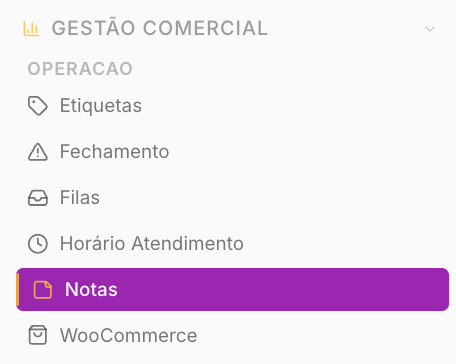Click the Horário Atendimento clock icon
The image size is (456, 364).
click(38, 244)
